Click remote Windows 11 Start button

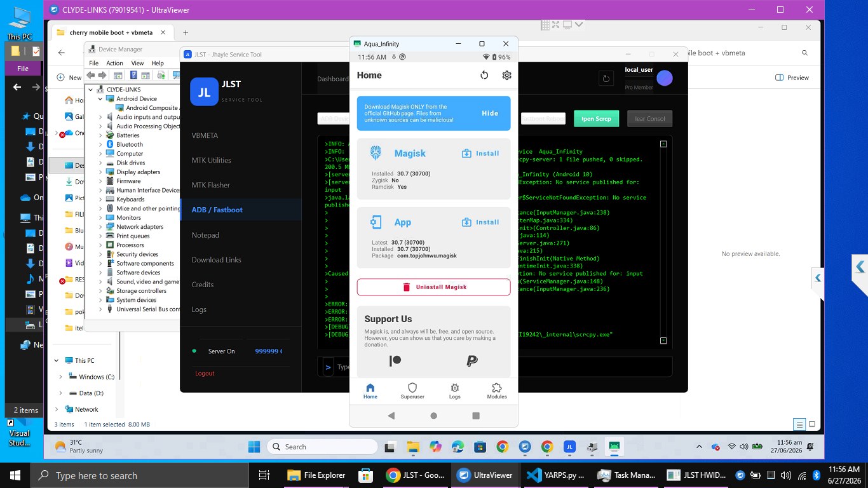point(254,447)
